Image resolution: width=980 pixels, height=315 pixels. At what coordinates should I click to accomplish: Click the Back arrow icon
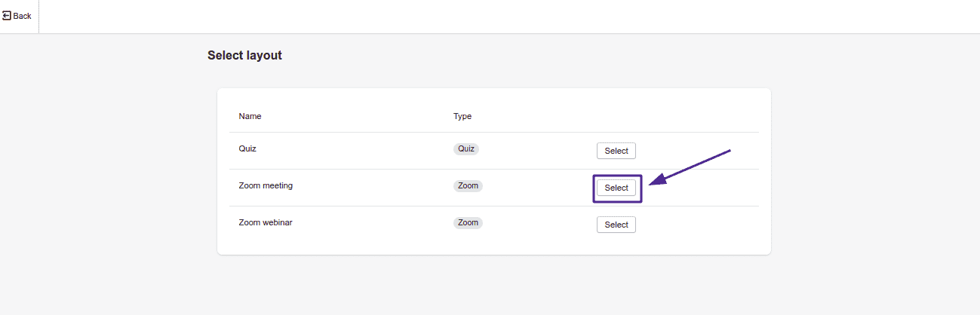[7, 16]
